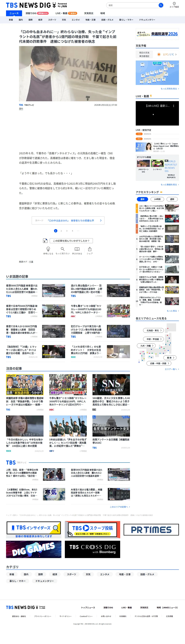Viewport: 185px width, 644px height.
Task: Open SNS 子どもに近づく大人 featured article thumbnail
Action: 111,385
